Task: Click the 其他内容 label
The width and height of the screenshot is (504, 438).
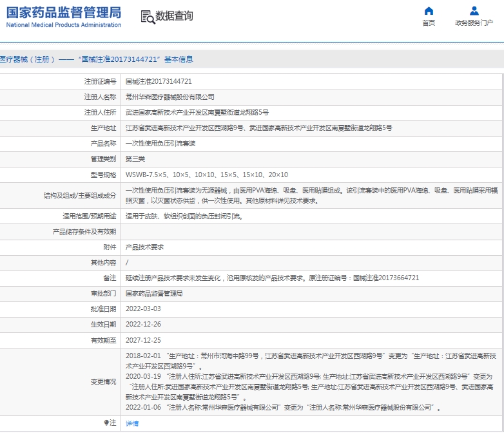Action: (x=103, y=263)
